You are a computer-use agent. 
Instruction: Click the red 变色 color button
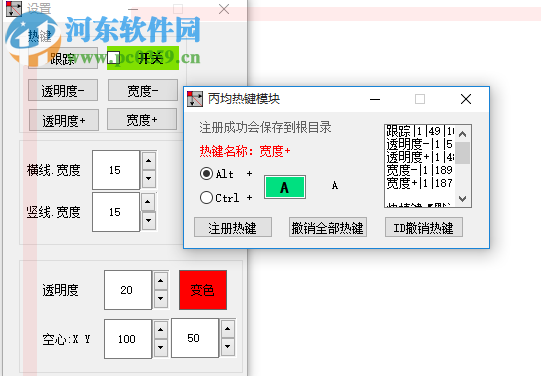pyautogui.click(x=203, y=290)
